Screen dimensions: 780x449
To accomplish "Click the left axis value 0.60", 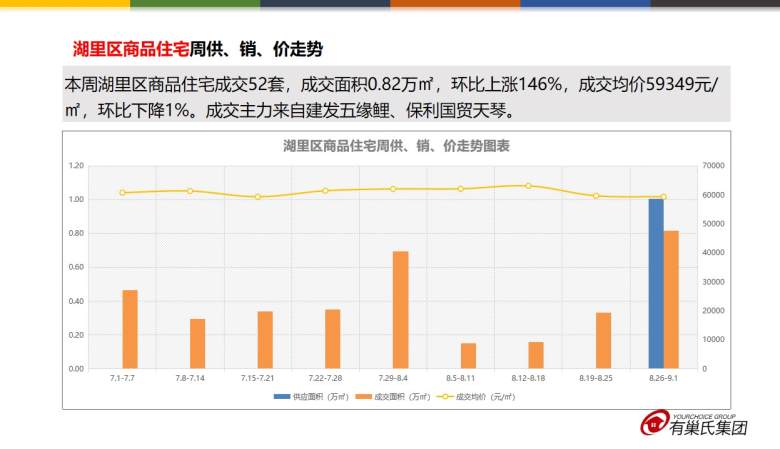I will (76, 267).
